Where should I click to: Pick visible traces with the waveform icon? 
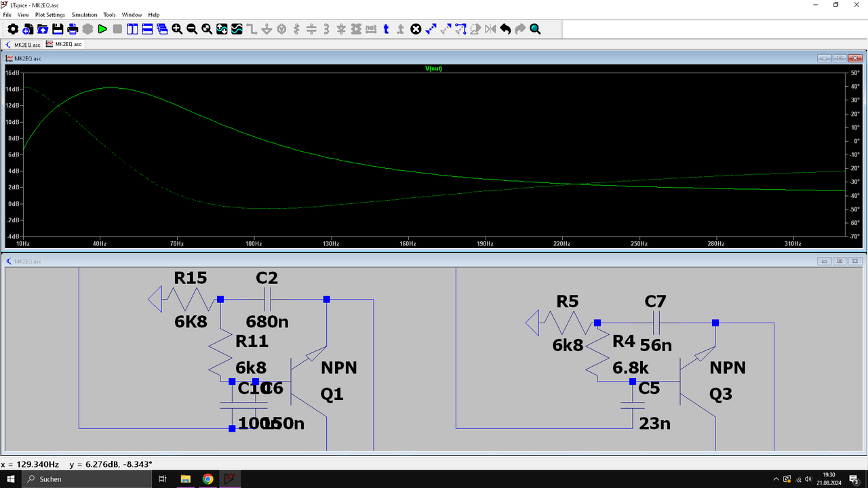[237, 29]
